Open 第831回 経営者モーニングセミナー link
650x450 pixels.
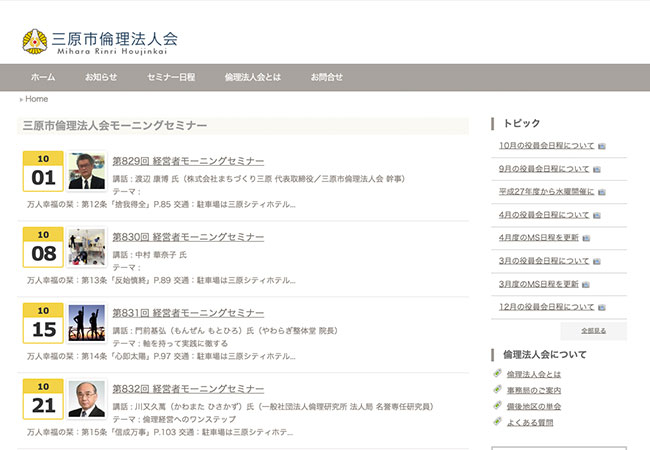pos(188,313)
